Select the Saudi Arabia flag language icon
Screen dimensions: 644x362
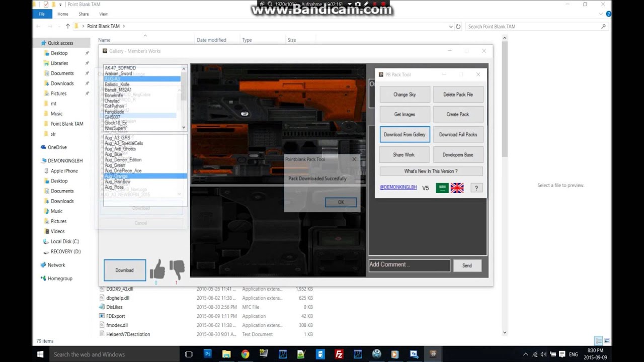pos(442,188)
